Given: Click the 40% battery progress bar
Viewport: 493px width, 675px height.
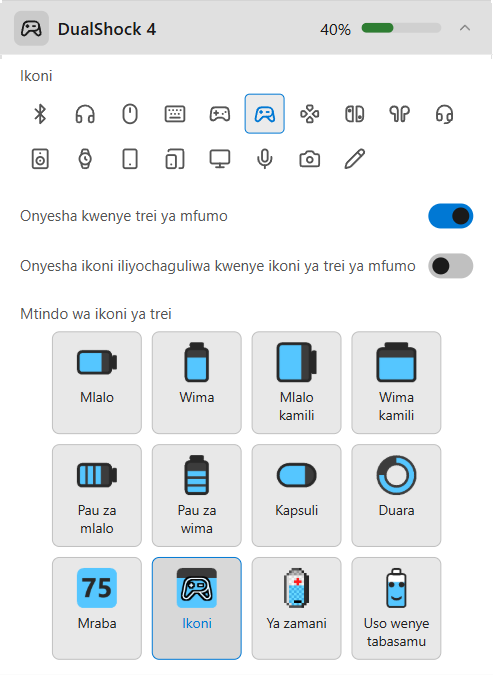Looking at the screenshot, I should click(x=401, y=28).
